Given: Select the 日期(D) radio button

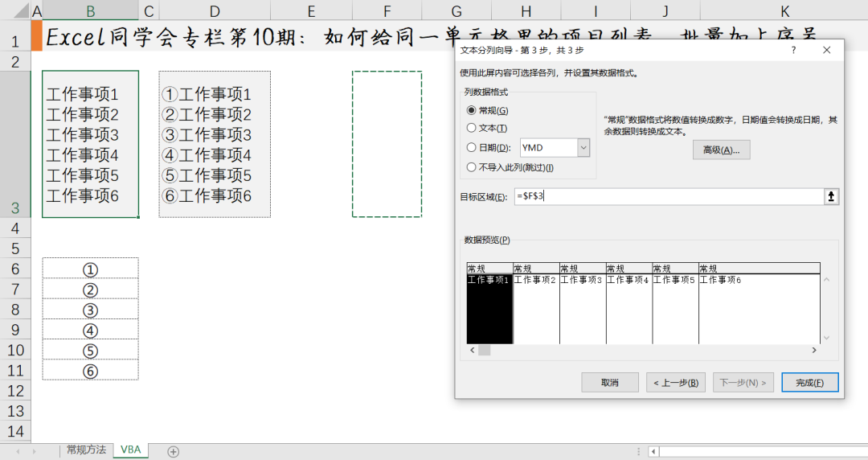Looking at the screenshot, I should click(472, 147).
